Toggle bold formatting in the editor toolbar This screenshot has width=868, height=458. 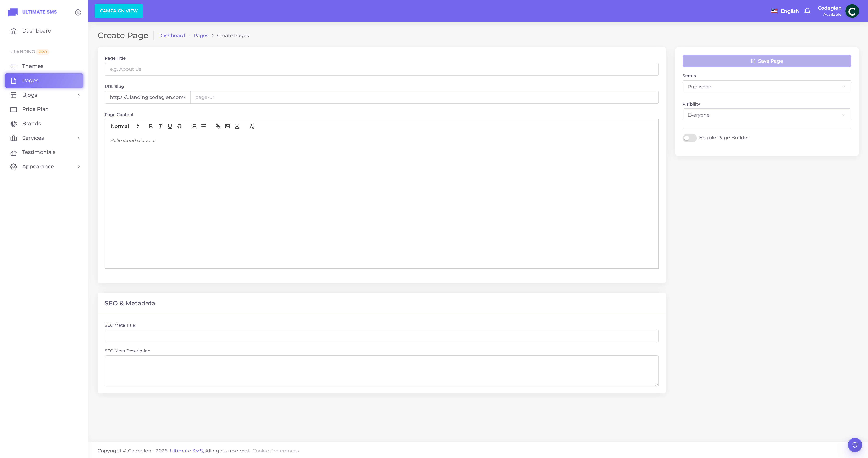coord(151,126)
